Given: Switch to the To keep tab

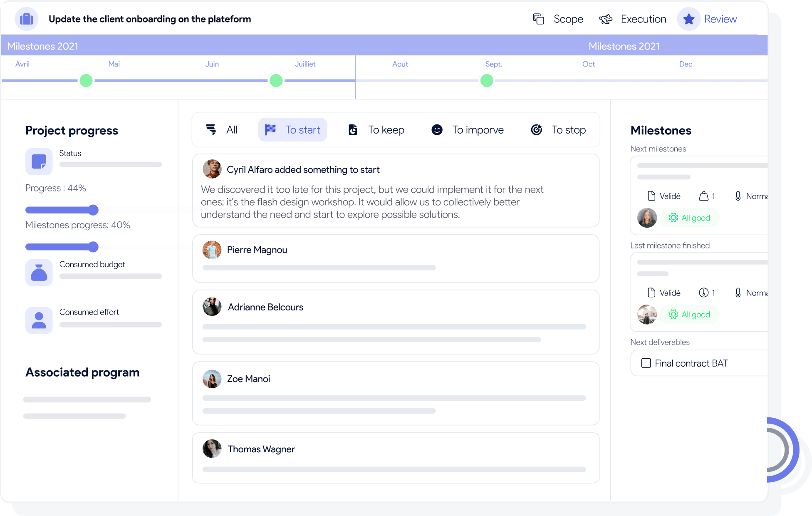Looking at the screenshot, I should (x=376, y=130).
